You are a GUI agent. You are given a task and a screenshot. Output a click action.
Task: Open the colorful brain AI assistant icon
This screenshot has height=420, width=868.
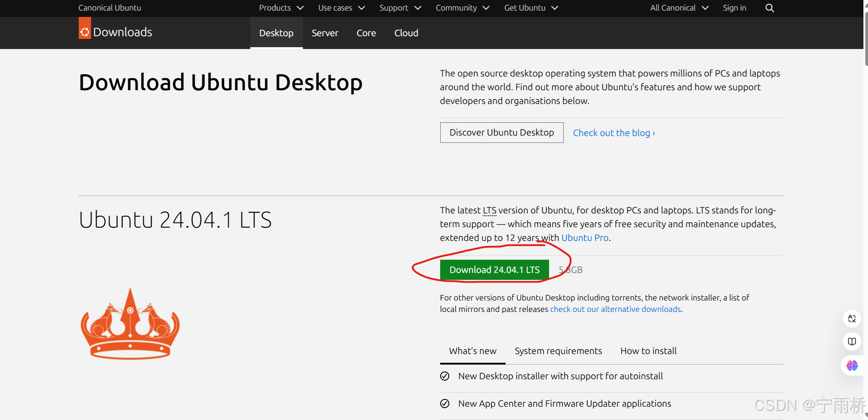pyautogui.click(x=852, y=365)
